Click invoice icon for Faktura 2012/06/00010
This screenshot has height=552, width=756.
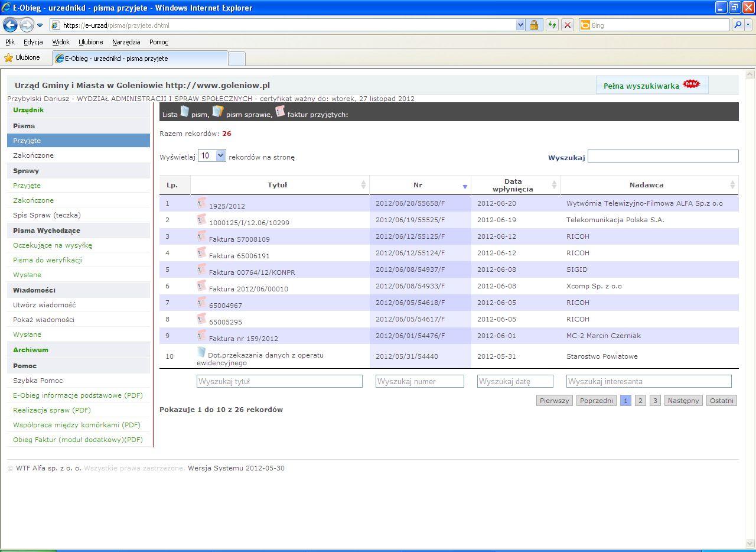pyautogui.click(x=201, y=285)
